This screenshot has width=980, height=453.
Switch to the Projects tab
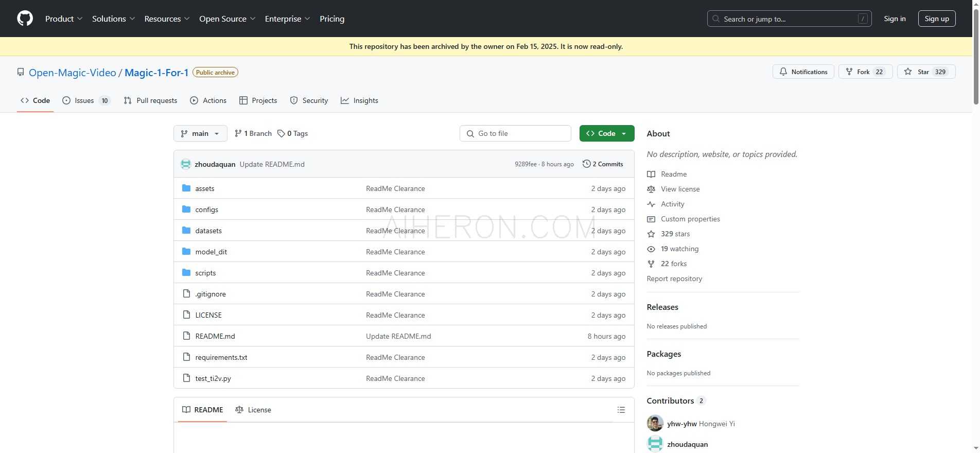click(258, 100)
